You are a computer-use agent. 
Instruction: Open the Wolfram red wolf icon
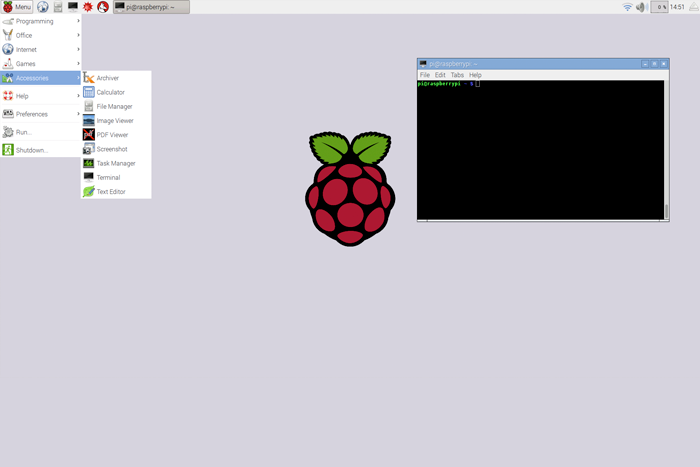103,7
